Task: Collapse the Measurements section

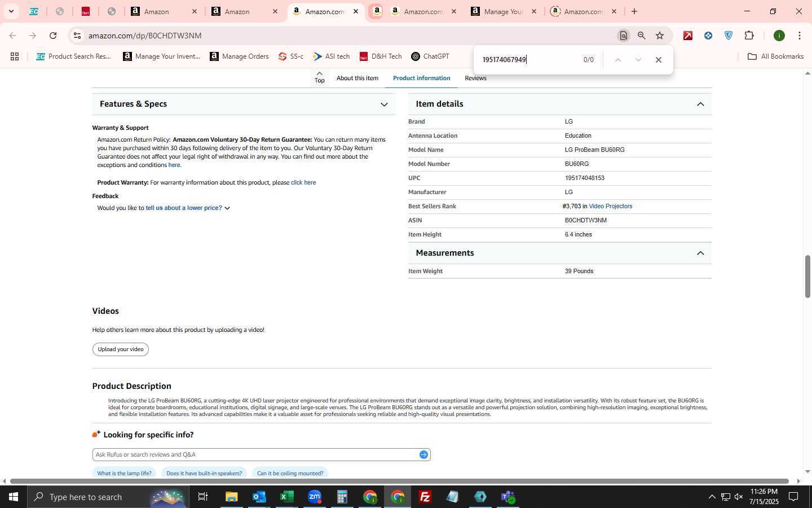Action: tap(559, 253)
